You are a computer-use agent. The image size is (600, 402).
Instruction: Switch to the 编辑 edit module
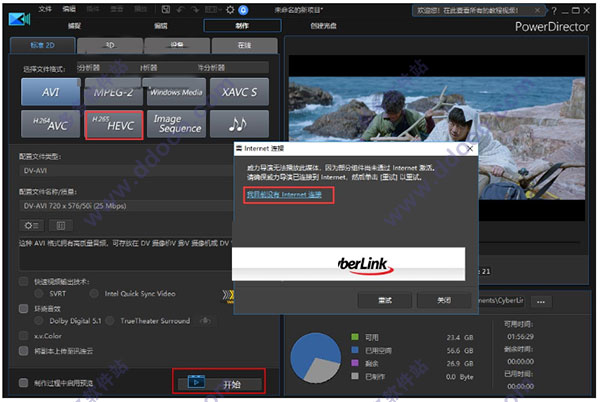pos(161,26)
